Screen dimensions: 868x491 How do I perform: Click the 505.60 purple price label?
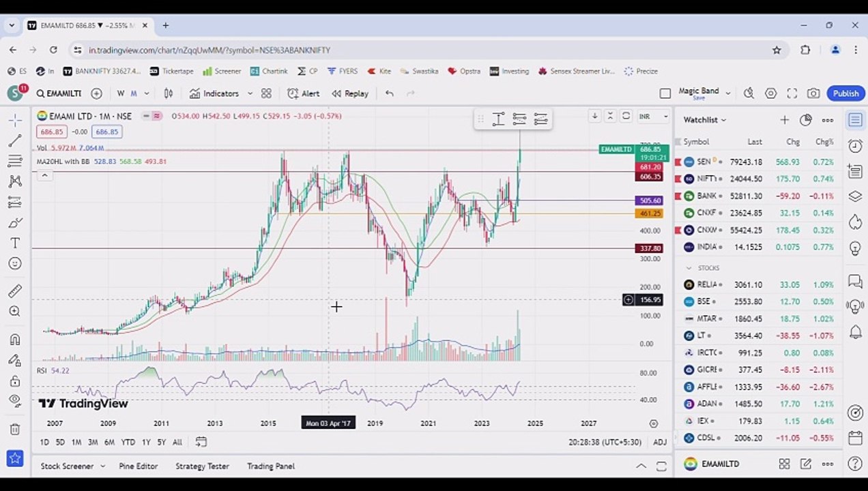click(648, 200)
